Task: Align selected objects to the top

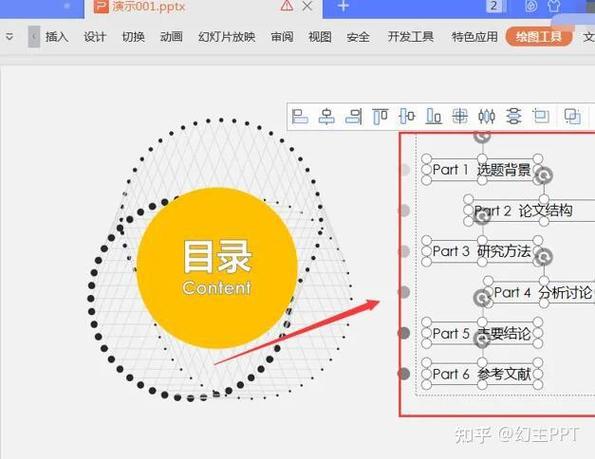Action: tap(380, 116)
